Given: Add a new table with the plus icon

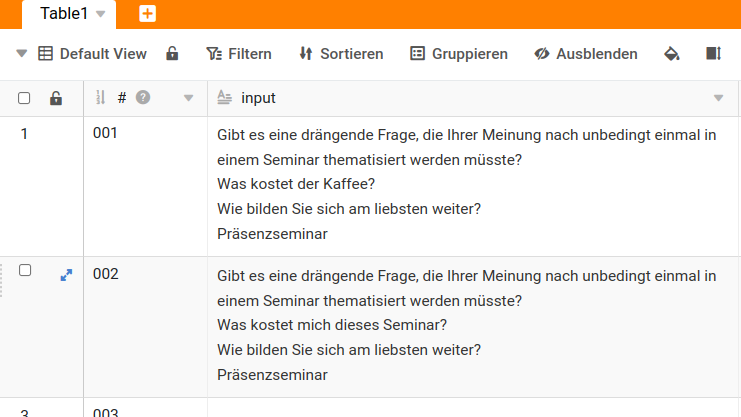Looking at the screenshot, I should [x=147, y=14].
